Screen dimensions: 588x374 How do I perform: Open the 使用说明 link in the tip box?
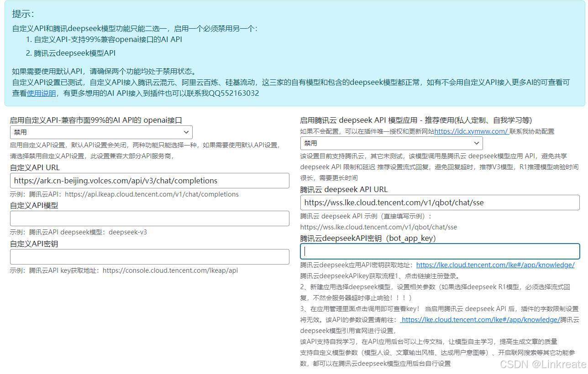(x=41, y=93)
